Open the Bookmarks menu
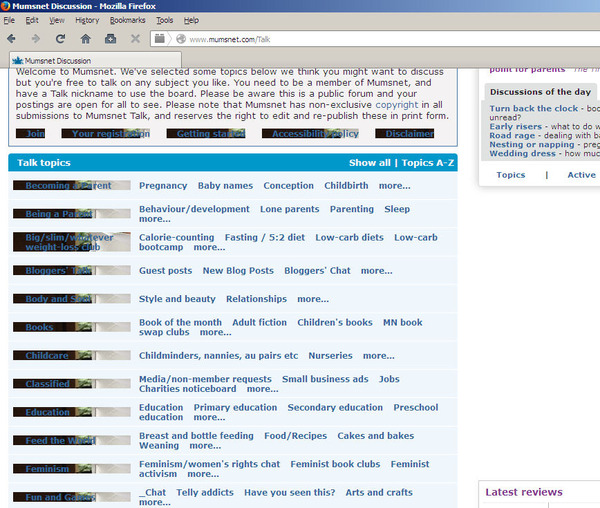This screenshot has height=508, width=600. click(127, 20)
